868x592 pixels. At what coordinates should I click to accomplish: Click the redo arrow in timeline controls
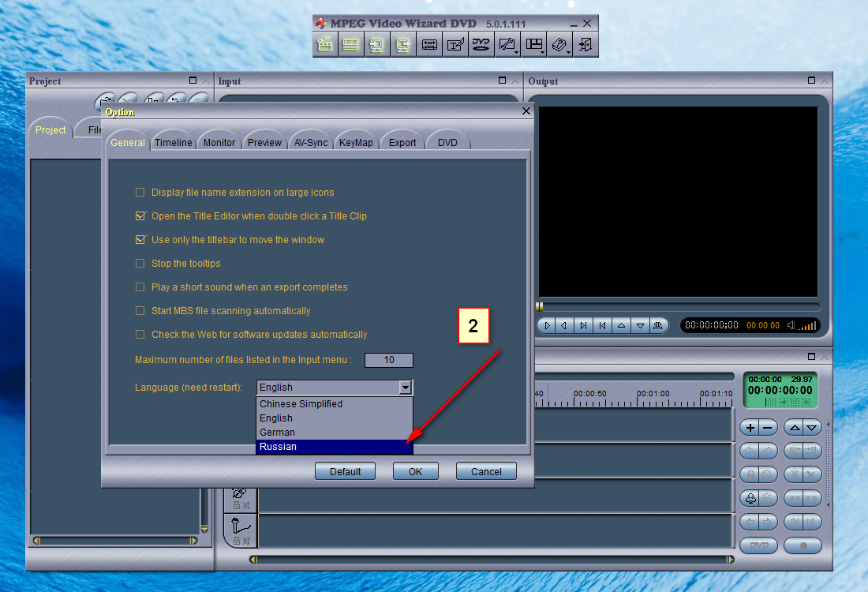pyautogui.click(x=767, y=451)
